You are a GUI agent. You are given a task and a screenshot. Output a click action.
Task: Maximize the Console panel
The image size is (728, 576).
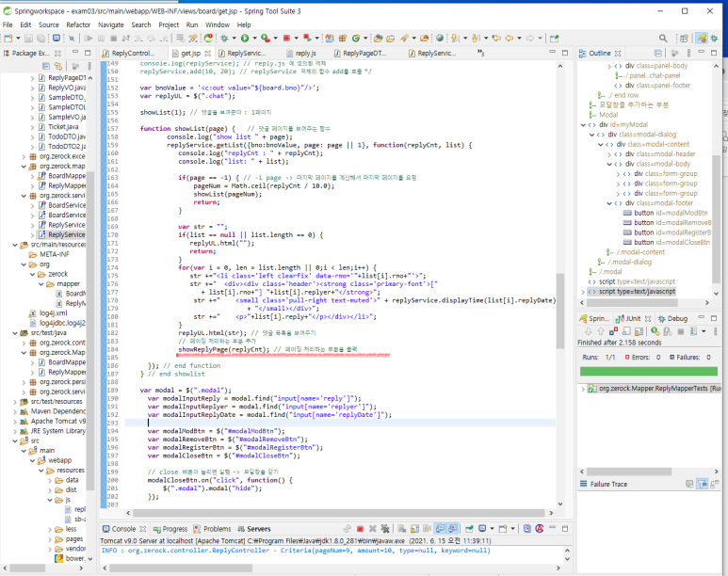tap(565, 529)
